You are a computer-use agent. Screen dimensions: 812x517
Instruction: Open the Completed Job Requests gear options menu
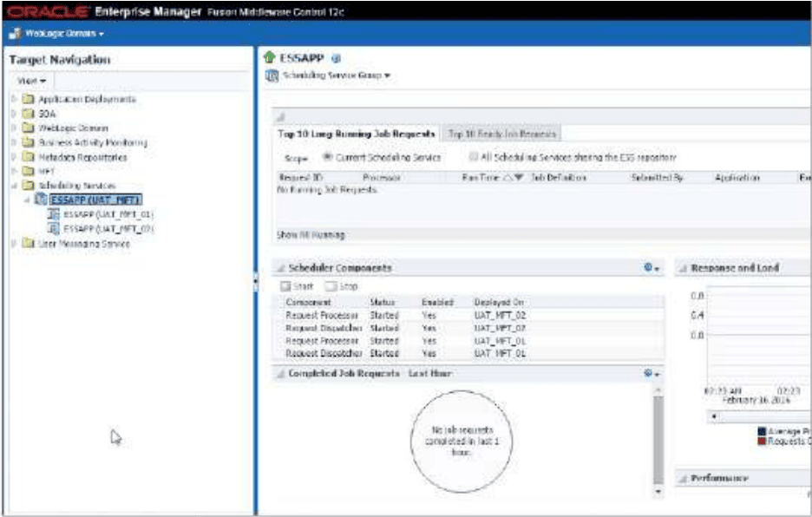pyautogui.click(x=652, y=374)
